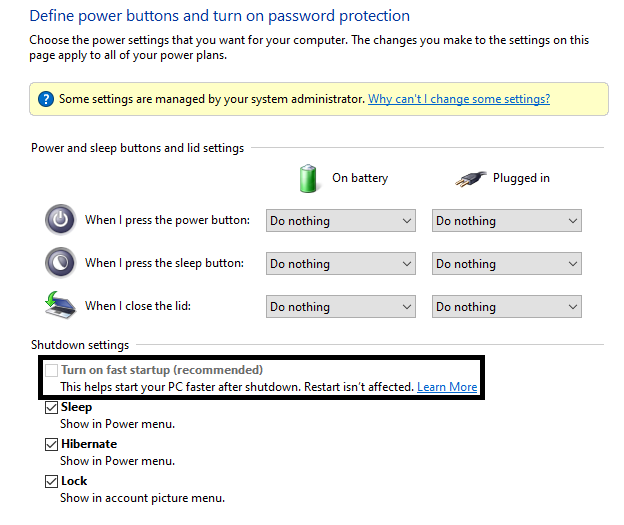Screen dimensions: 624x525
Task: Open power button Plugged in dropdown
Action: tap(507, 221)
